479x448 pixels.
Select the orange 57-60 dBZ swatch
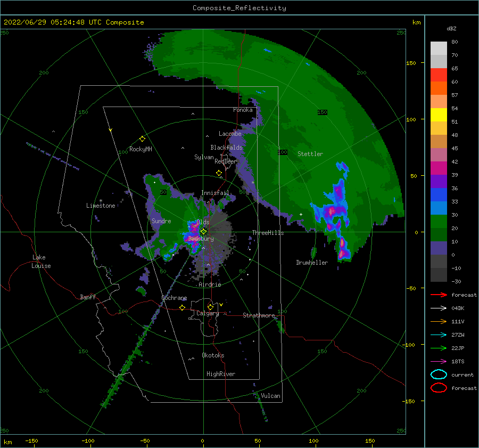pyautogui.click(x=439, y=88)
